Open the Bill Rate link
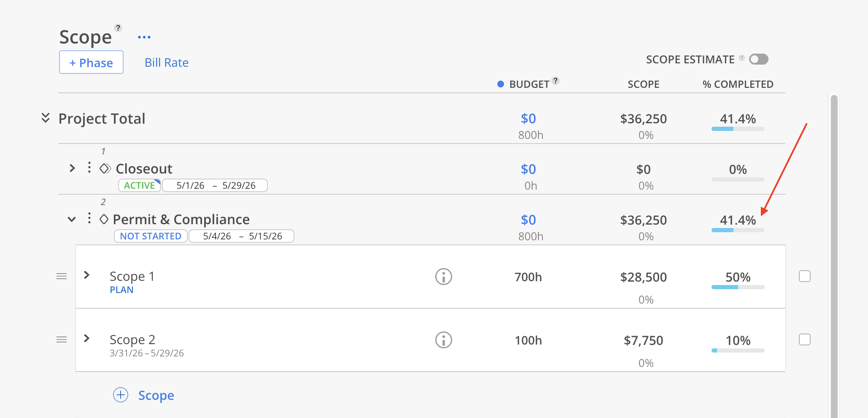Screen dimensions: 868x418 coord(167,63)
